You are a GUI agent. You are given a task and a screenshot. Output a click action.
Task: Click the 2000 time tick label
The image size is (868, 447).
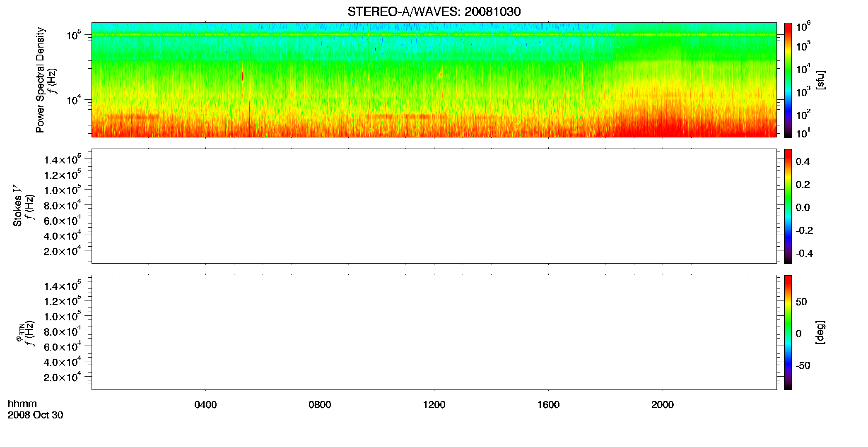click(663, 405)
